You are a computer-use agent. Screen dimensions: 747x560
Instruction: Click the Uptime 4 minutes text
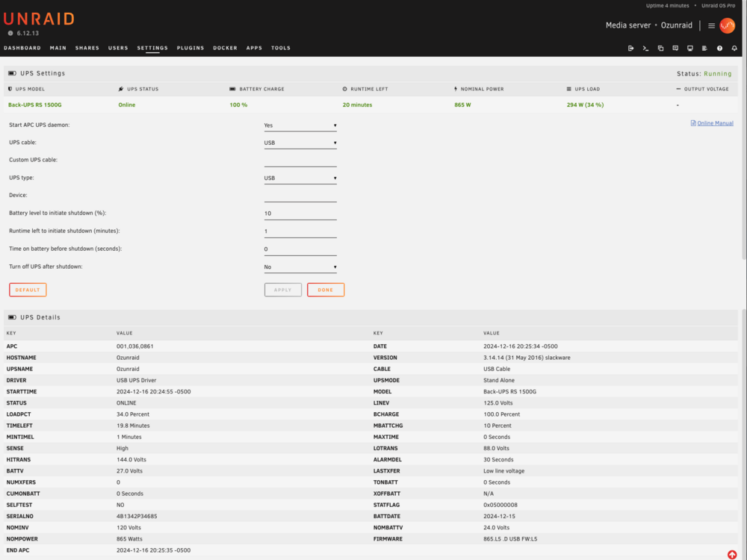[667, 6]
